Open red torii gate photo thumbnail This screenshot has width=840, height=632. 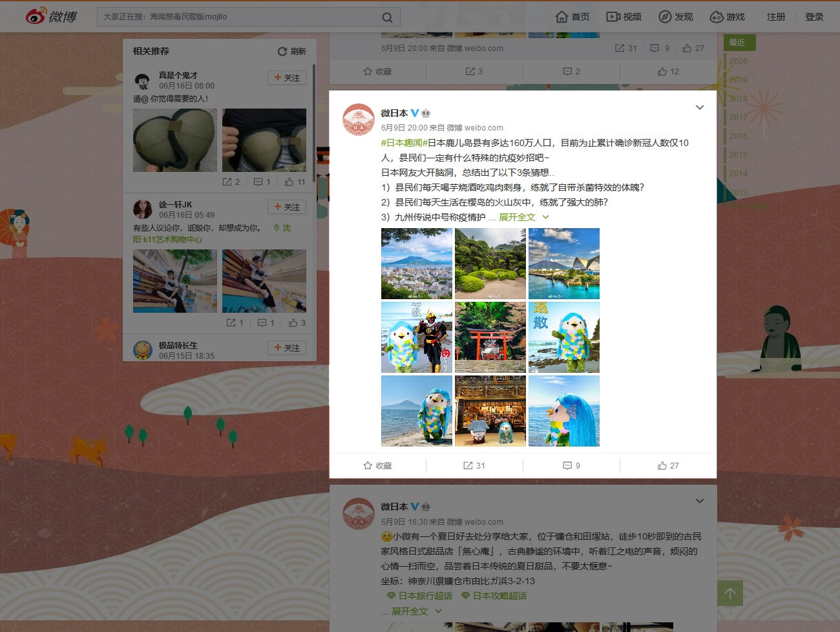pyautogui.click(x=490, y=337)
